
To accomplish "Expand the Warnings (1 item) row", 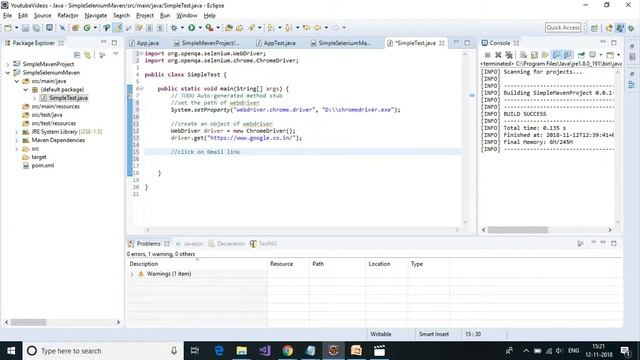I will coord(132,274).
